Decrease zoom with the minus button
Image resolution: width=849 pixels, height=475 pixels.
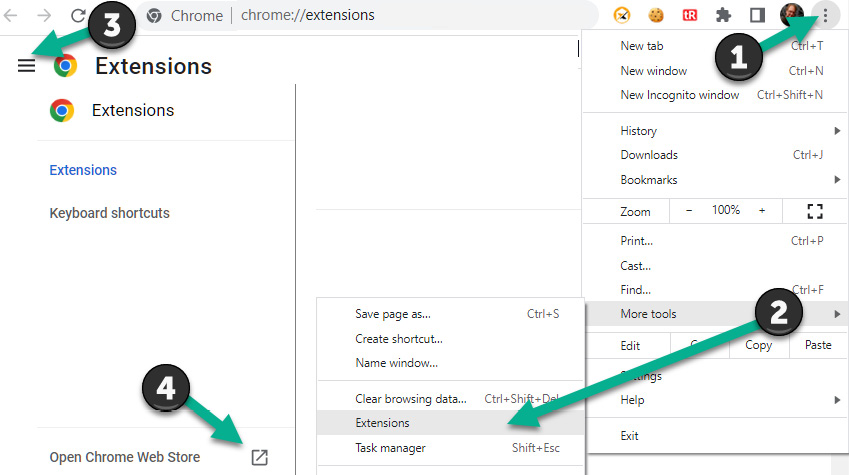tap(689, 211)
